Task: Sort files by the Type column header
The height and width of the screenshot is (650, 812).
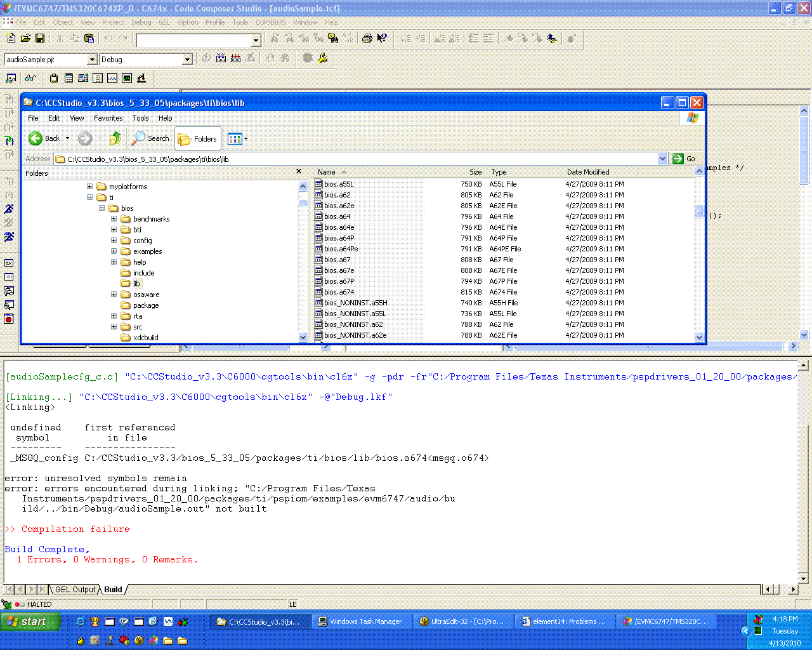Action: [x=523, y=172]
